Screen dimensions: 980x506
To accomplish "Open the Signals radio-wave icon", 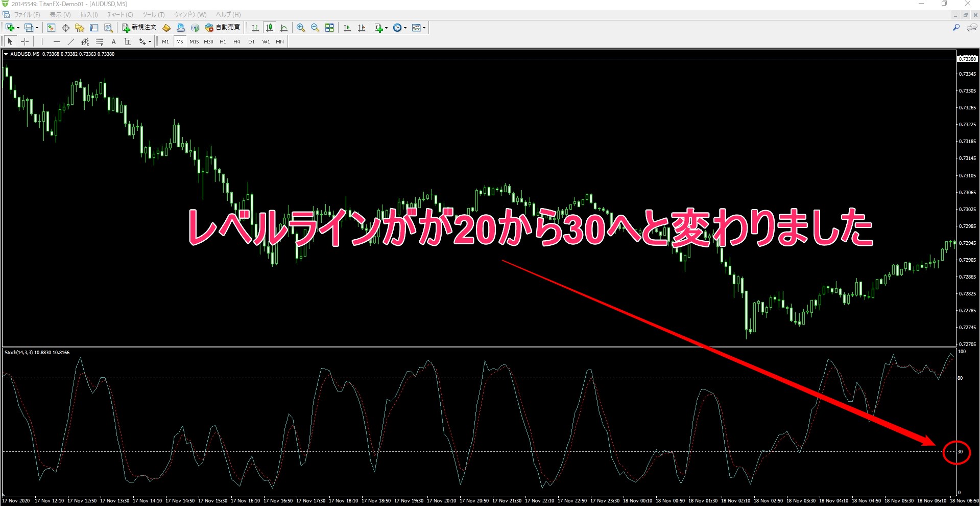I will pos(195,28).
